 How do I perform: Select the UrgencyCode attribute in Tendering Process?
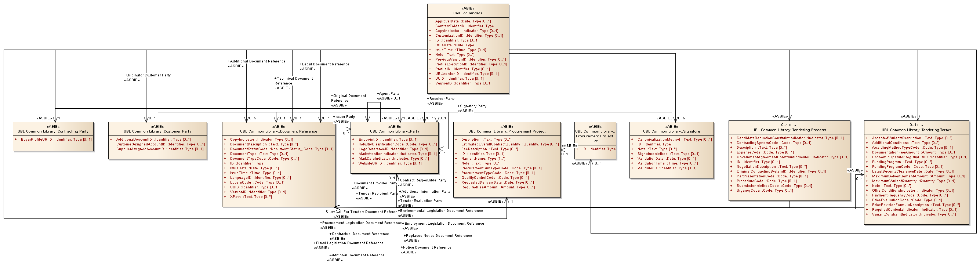tap(764, 191)
